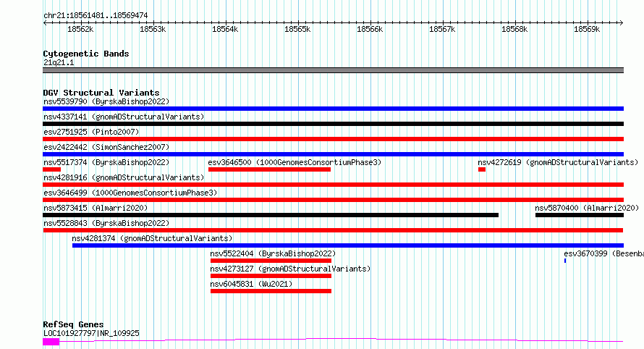
Task: Click nsv4272619 (gnomADStructuralVariants) label
Action: (558, 162)
